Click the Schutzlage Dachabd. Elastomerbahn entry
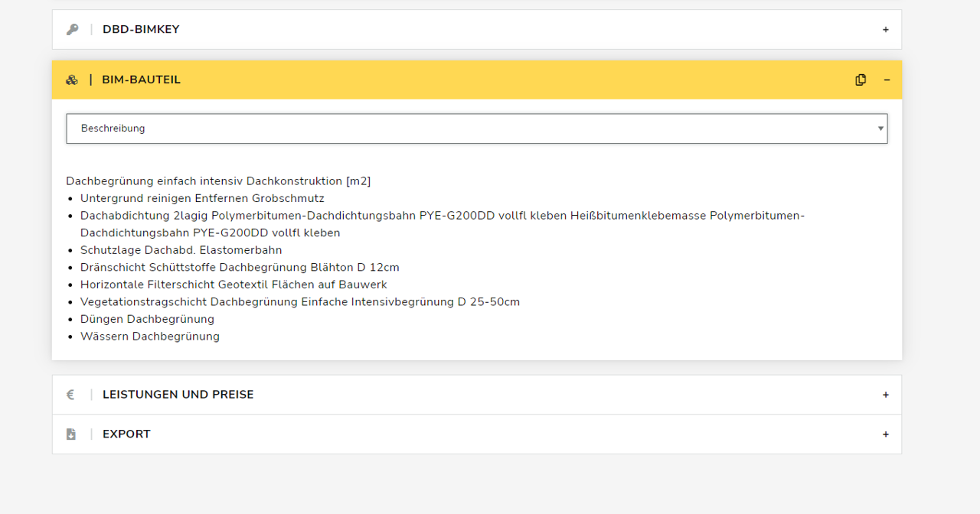The height and width of the screenshot is (514, 980). coord(181,250)
